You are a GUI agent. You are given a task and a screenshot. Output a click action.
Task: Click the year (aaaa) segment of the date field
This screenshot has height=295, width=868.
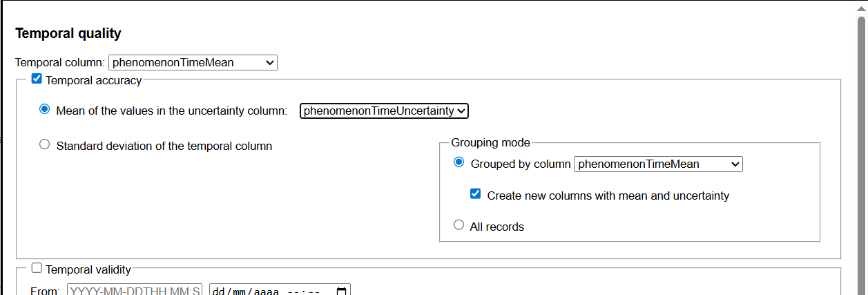(265, 292)
